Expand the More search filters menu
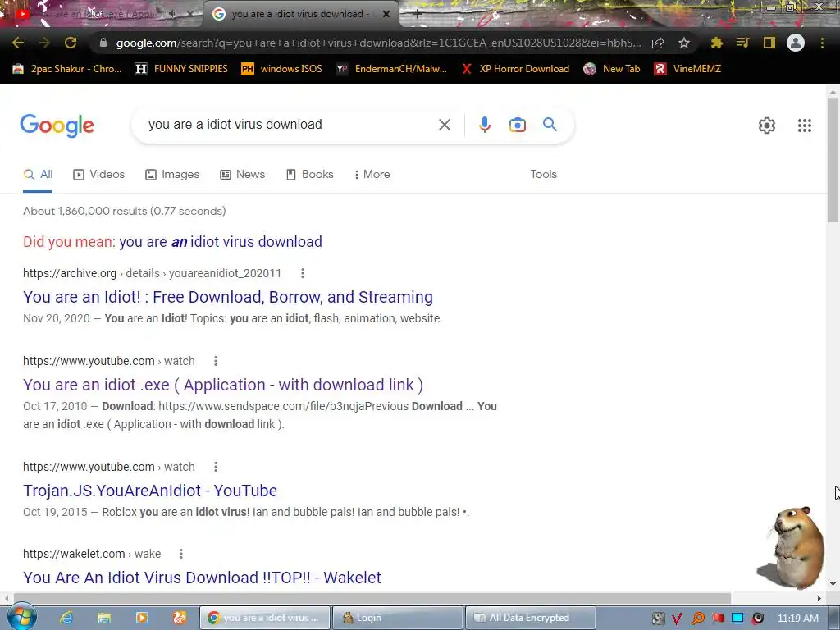840x630 pixels. point(372,174)
